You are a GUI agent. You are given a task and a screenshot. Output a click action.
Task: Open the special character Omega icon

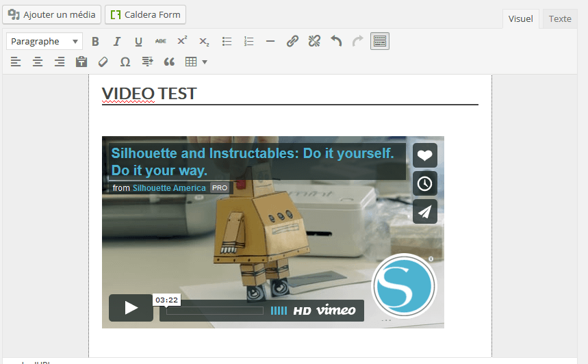[x=125, y=62]
